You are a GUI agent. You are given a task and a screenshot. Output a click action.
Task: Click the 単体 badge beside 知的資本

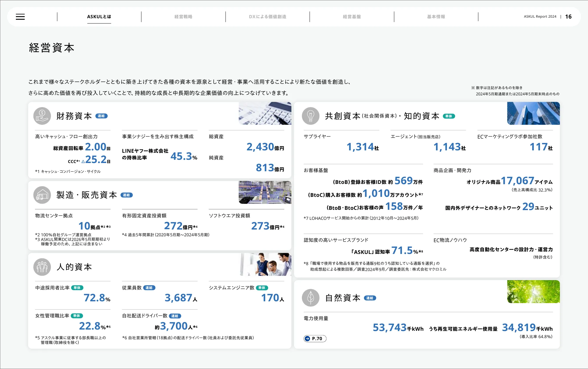(449, 116)
